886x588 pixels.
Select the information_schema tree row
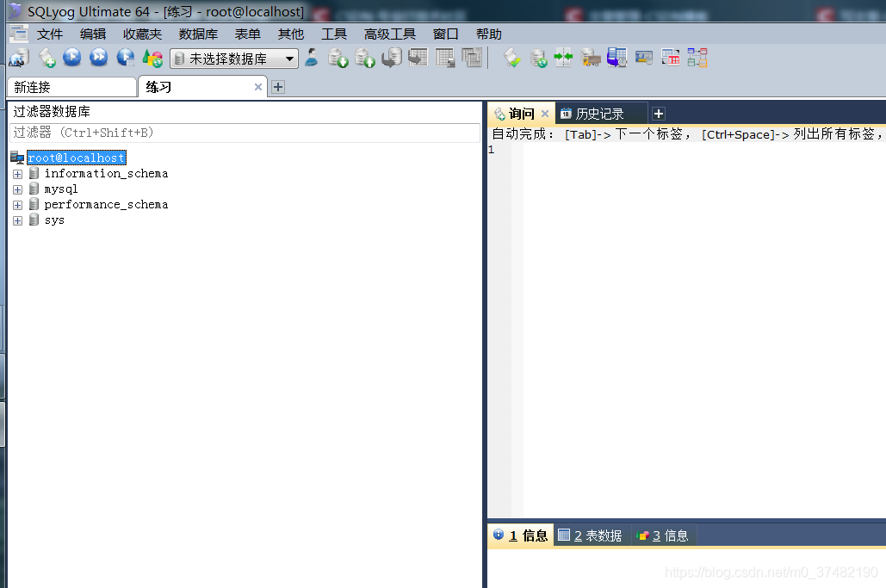pyautogui.click(x=106, y=173)
